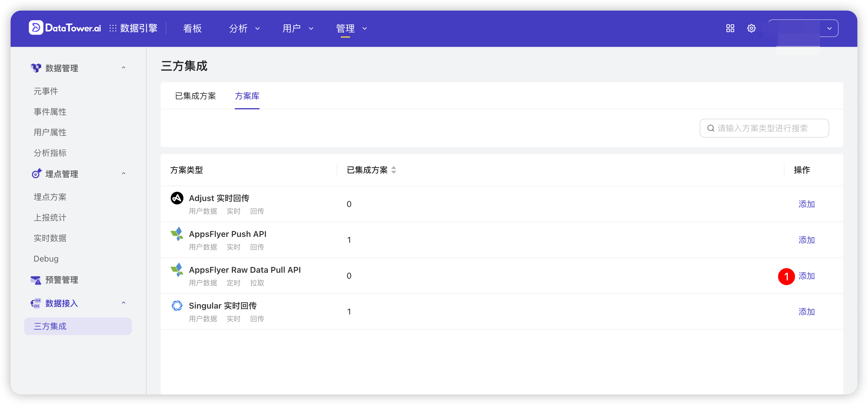Click the Adjust logo icon
Viewport: 868px width, 405px height.
(177, 198)
